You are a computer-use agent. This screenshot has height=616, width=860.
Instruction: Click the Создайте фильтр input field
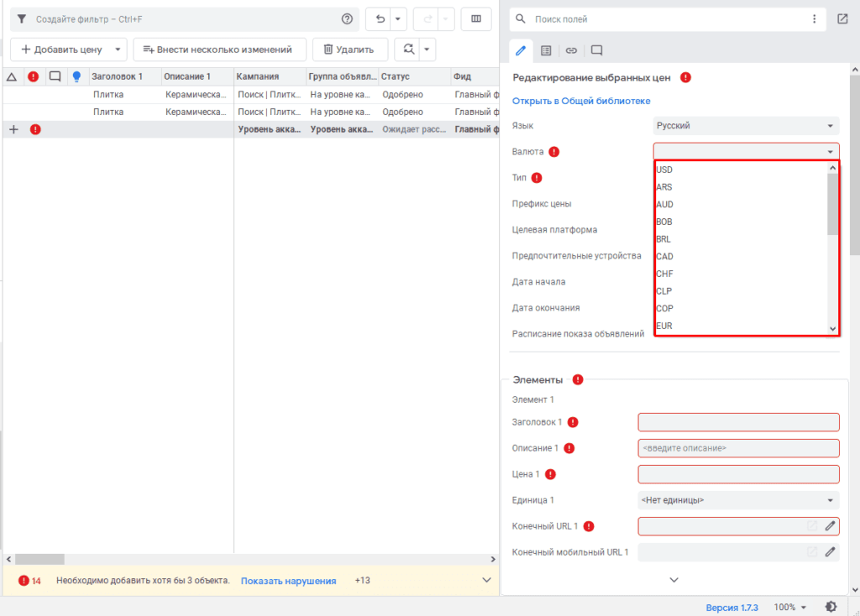pyautogui.click(x=184, y=19)
